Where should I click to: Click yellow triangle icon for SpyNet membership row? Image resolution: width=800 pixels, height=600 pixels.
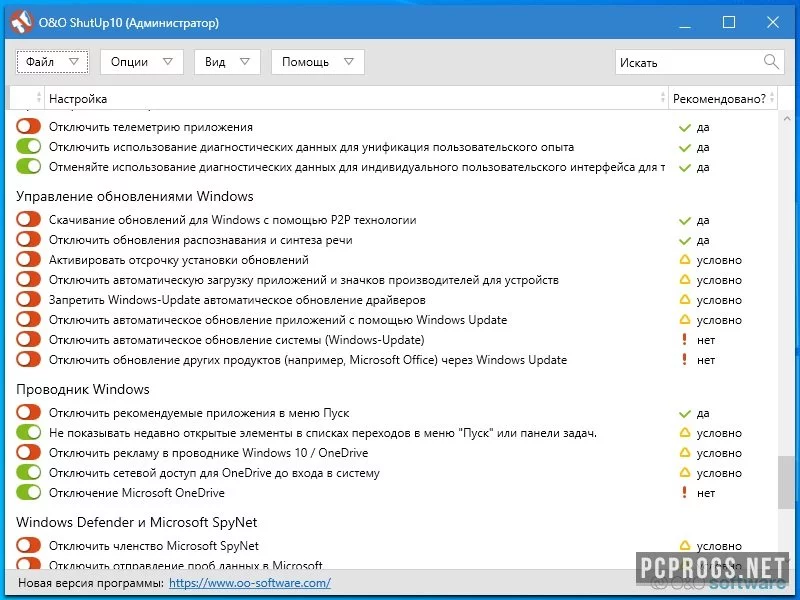685,546
